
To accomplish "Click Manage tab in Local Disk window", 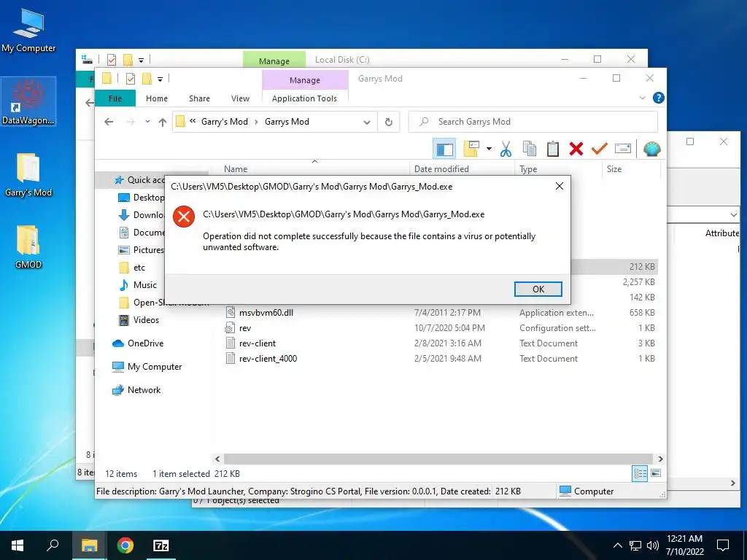I will [274, 60].
